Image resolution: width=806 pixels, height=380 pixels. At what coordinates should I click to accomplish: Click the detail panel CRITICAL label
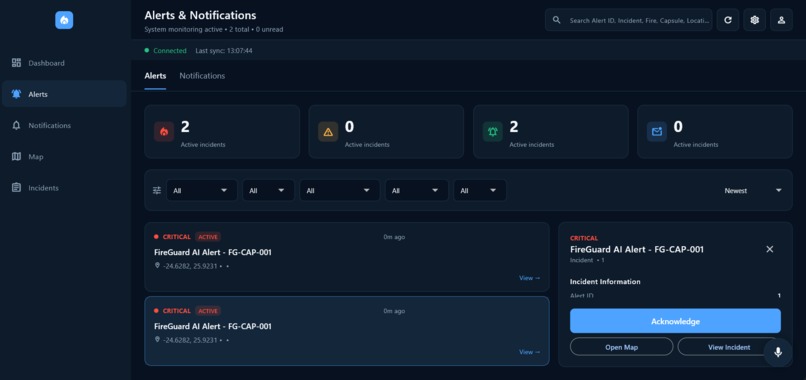584,239
